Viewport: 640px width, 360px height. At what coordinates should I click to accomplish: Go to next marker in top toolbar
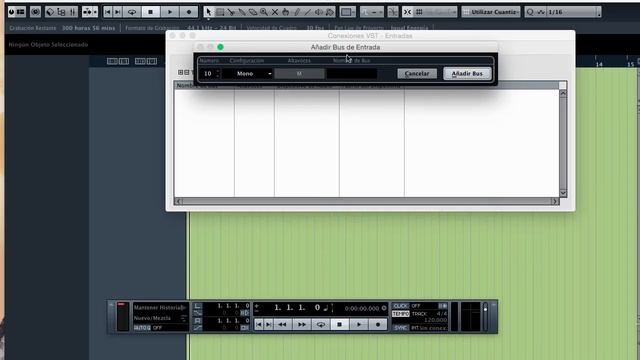click(x=118, y=12)
